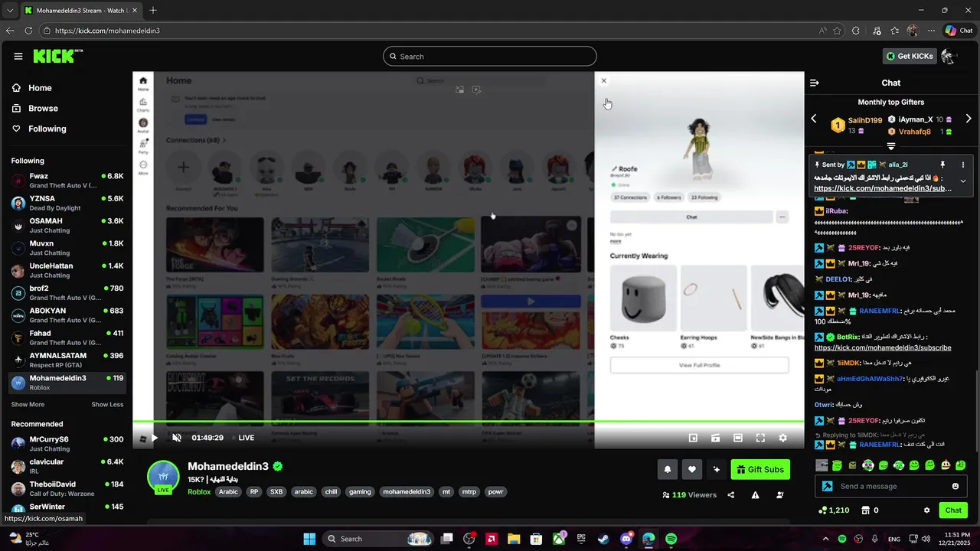
Task: Click the Gift Subs button
Action: click(x=760, y=469)
